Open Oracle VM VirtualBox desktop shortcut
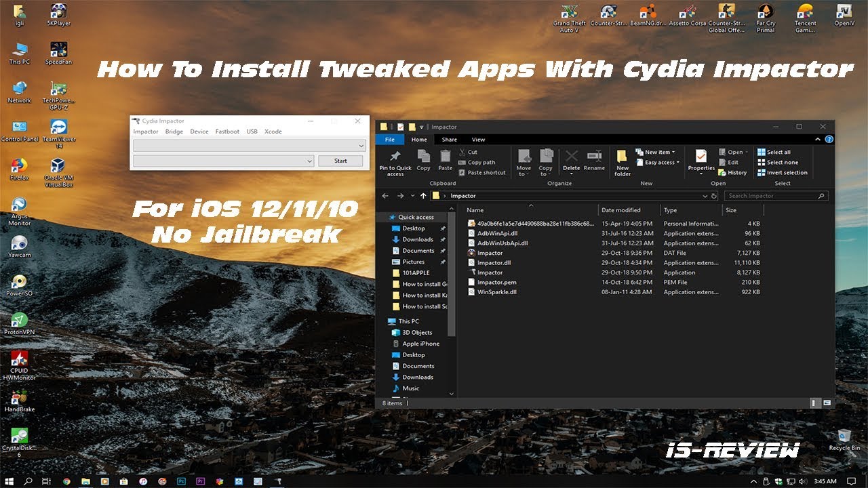 (x=58, y=172)
